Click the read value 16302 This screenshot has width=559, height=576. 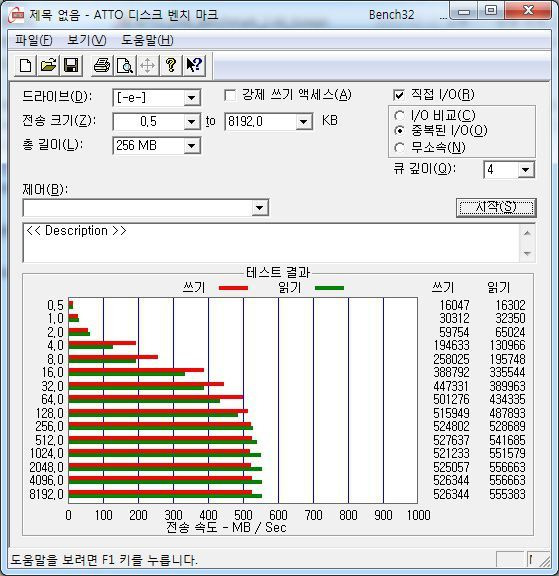pyautogui.click(x=510, y=305)
